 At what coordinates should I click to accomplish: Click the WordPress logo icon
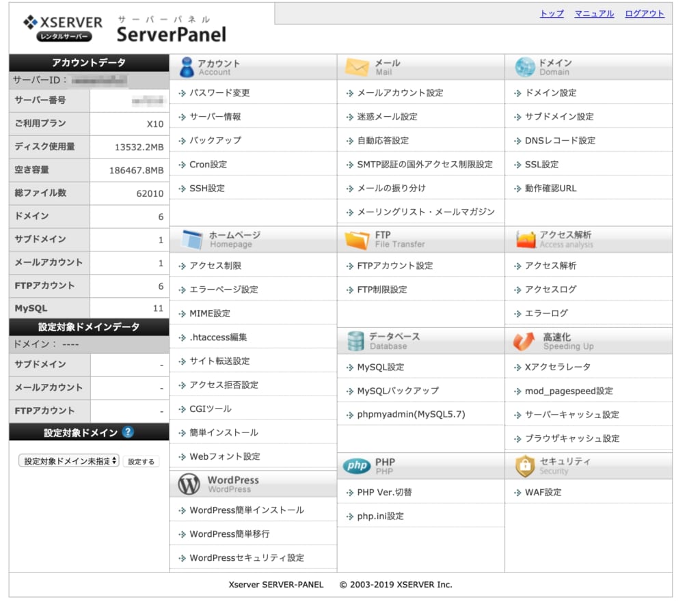pyautogui.click(x=189, y=484)
